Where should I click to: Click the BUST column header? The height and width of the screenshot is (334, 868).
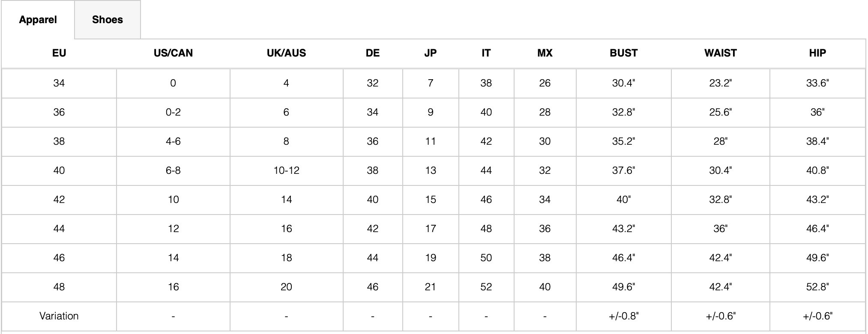click(623, 53)
